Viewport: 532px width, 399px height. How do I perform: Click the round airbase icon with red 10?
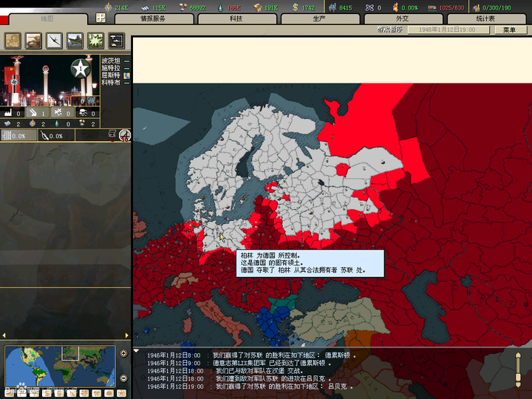click(x=125, y=135)
